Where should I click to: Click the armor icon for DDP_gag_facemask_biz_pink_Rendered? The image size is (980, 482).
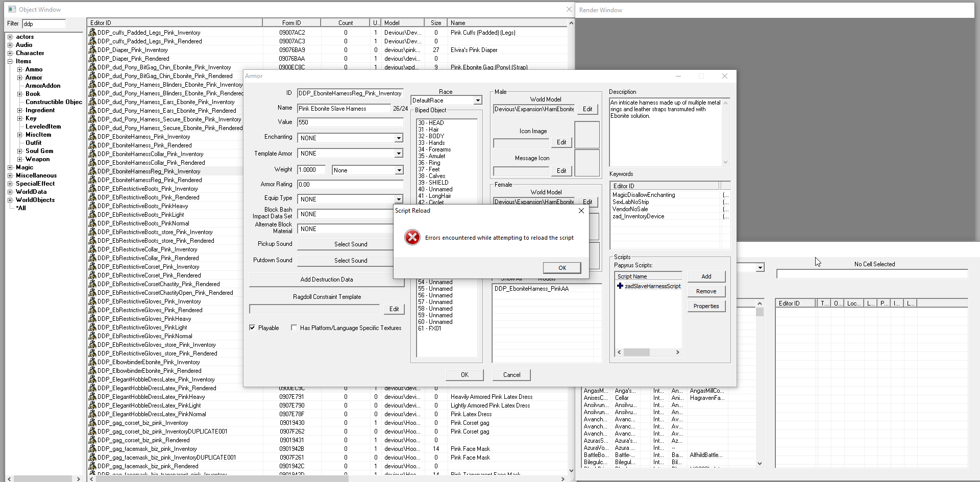92,466
